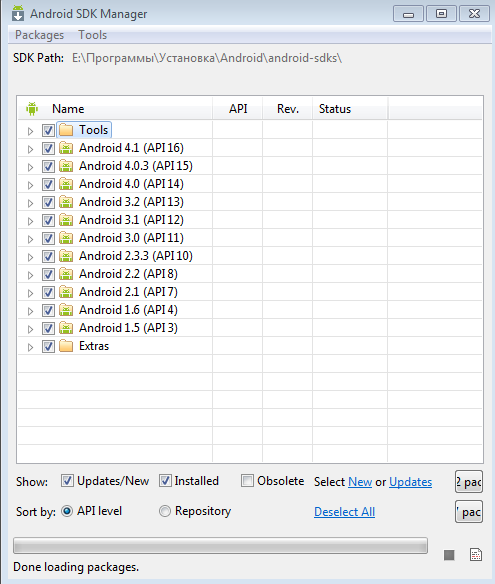The height and width of the screenshot is (584, 495).
Task: Click the Android 2.2 (API 8) package icon
Action: click(66, 274)
